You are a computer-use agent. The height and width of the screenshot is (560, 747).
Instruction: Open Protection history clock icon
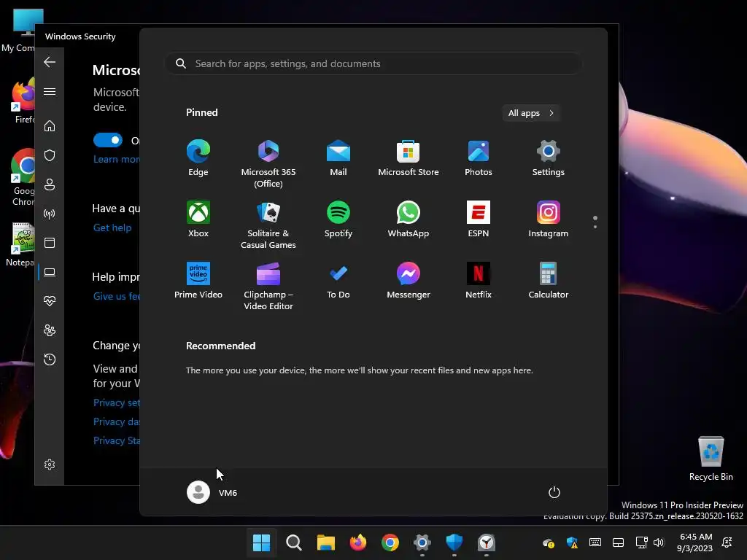pos(50,359)
